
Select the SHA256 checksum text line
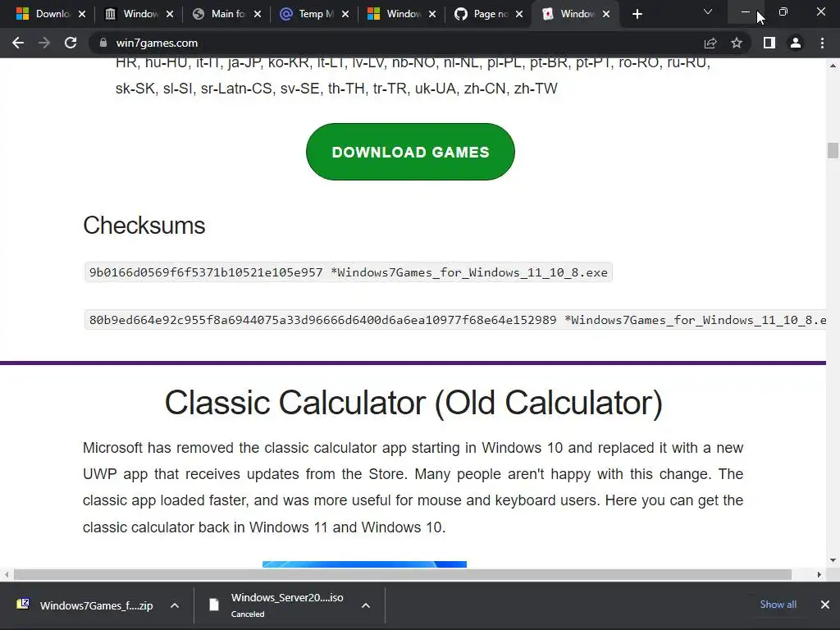(x=455, y=320)
